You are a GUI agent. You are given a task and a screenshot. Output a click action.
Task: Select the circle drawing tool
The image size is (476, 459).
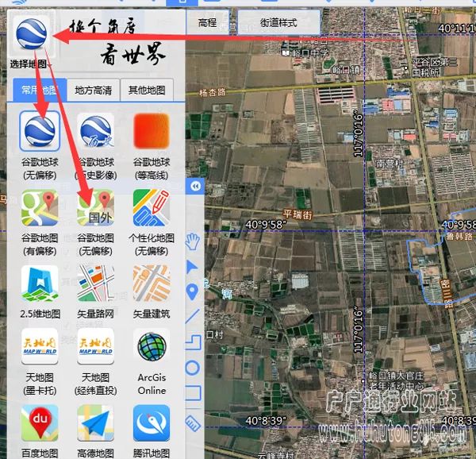click(x=193, y=368)
